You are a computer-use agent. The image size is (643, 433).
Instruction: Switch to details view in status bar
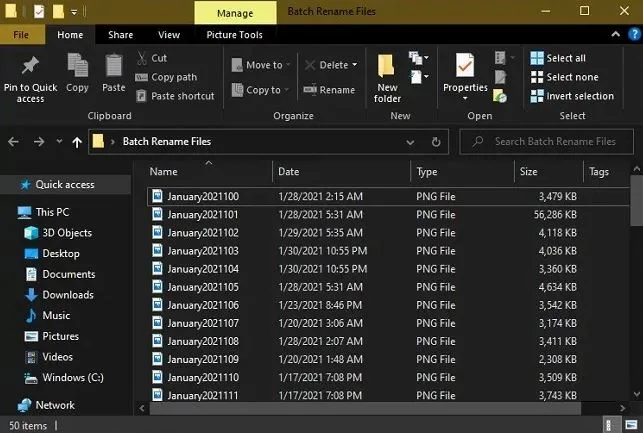[608, 425]
